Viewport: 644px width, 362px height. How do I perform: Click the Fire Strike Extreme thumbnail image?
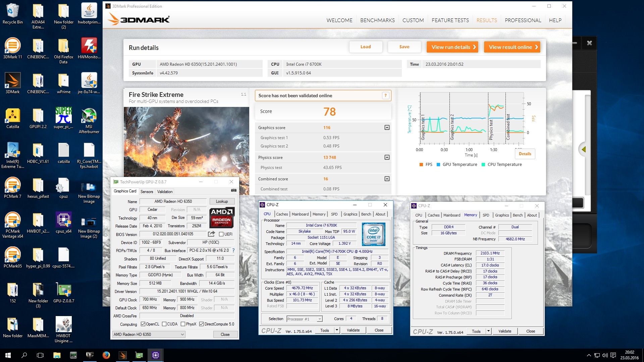coord(186,142)
